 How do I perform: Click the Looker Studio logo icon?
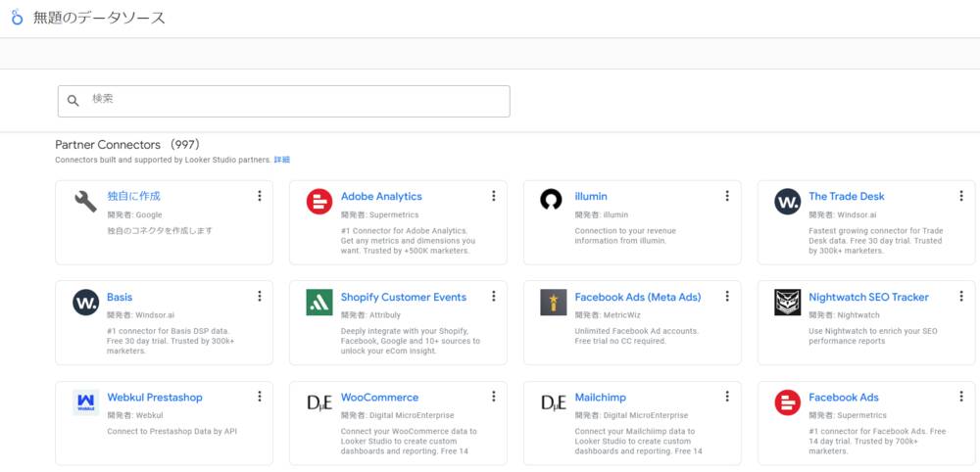coord(17,18)
